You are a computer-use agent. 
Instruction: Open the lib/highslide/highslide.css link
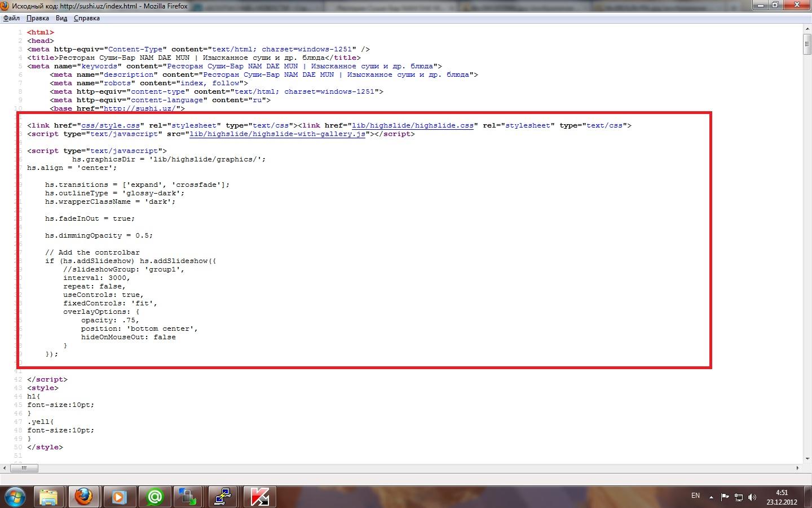click(x=413, y=125)
